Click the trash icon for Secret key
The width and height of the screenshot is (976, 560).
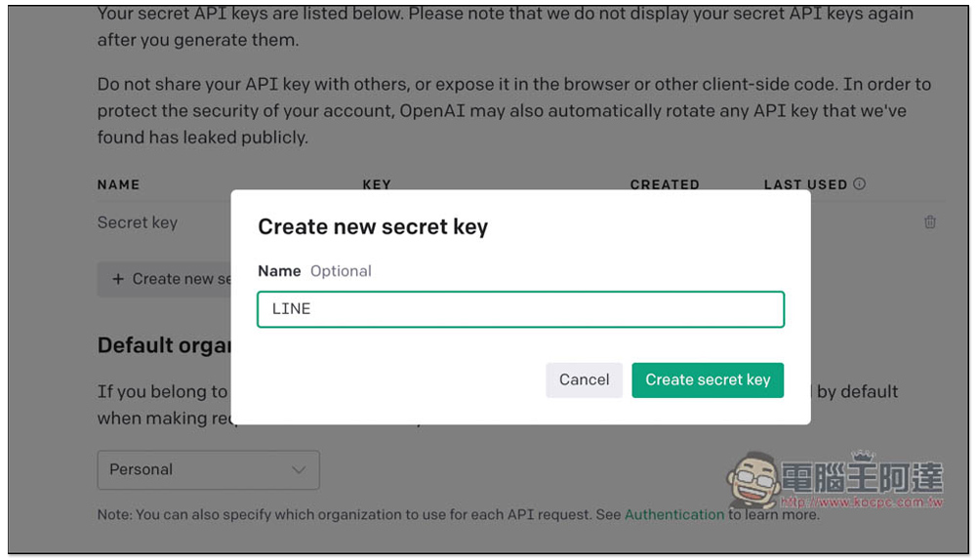(x=929, y=222)
